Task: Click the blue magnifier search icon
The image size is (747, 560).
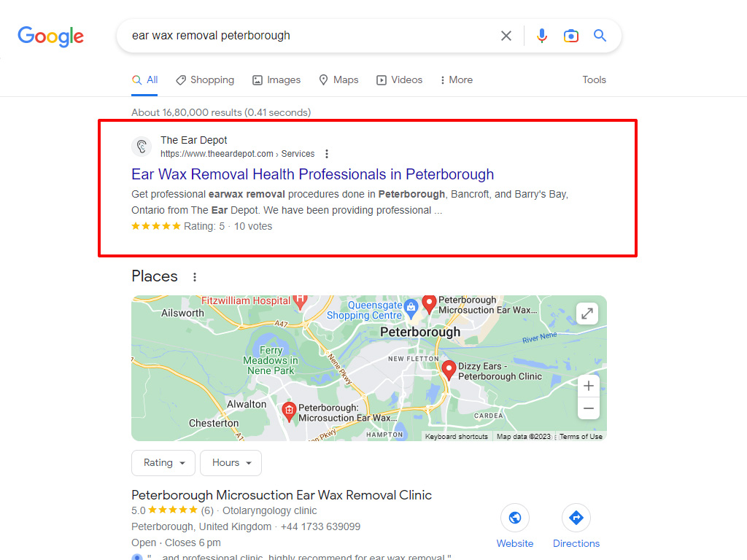Action: (600, 36)
